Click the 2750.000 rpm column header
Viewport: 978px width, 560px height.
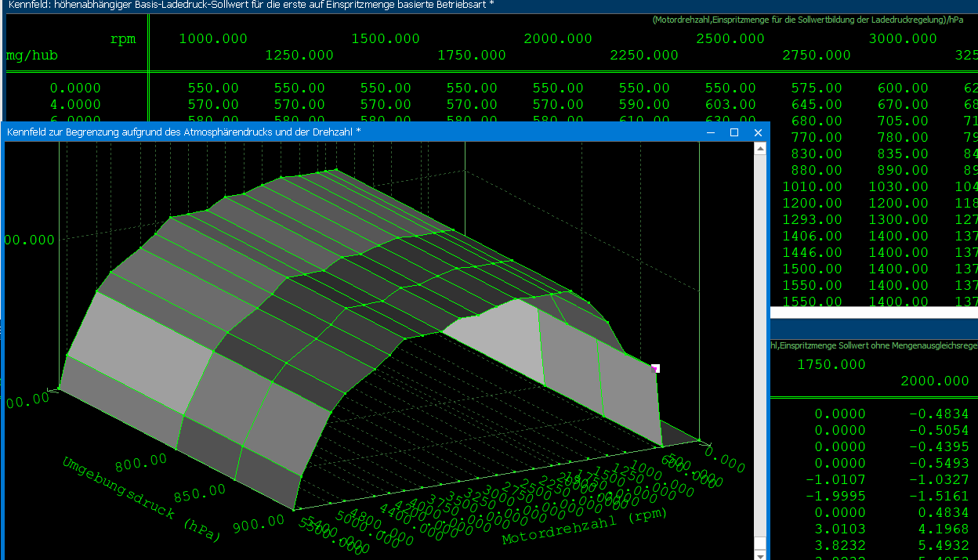[x=816, y=56]
